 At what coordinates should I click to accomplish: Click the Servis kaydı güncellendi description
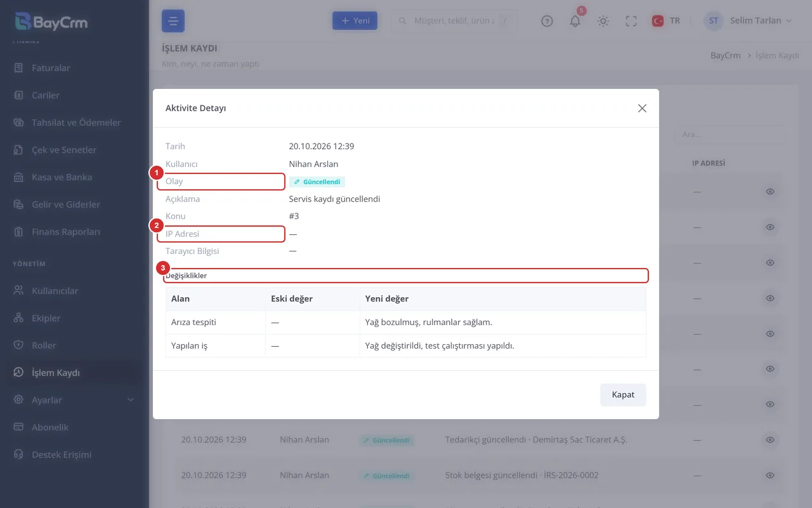coord(334,199)
